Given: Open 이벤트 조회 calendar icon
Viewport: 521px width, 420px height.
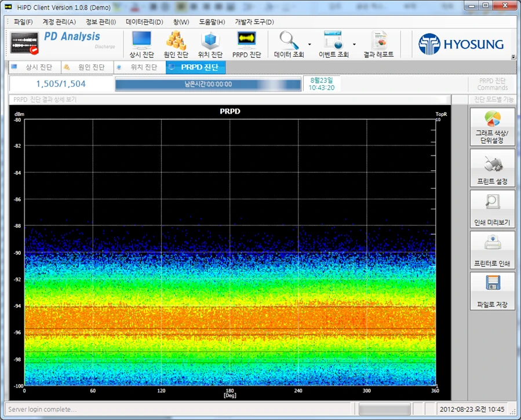Looking at the screenshot, I should (x=333, y=44).
